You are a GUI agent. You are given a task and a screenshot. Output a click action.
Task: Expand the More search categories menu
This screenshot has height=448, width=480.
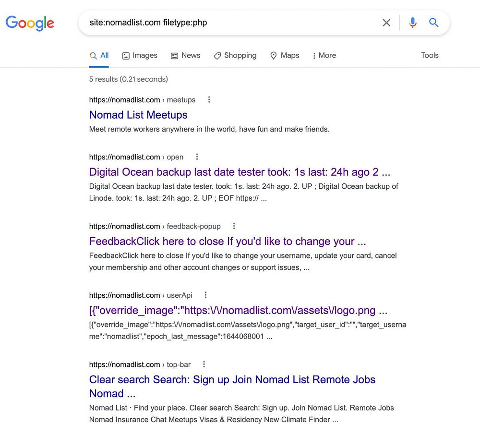(x=324, y=56)
